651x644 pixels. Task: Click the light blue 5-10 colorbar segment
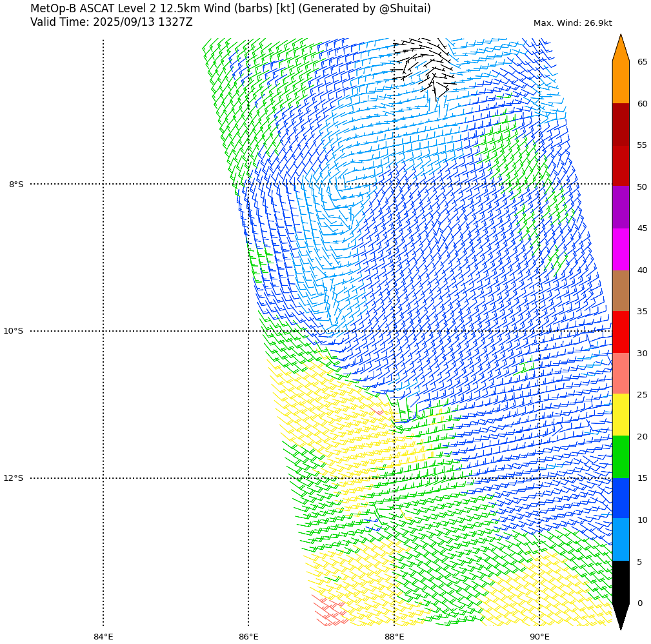point(621,539)
